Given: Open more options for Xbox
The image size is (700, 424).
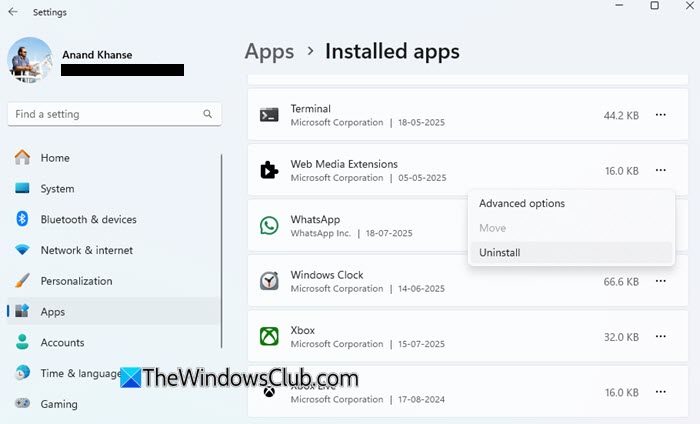Looking at the screenshot, I should 661,337.
